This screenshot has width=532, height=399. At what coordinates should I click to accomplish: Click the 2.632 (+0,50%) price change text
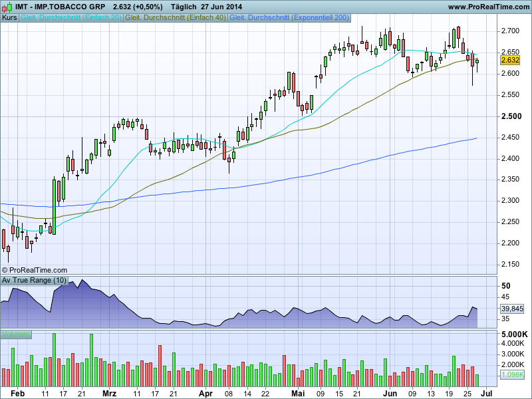pyautogui.click(x=138, y=7)
